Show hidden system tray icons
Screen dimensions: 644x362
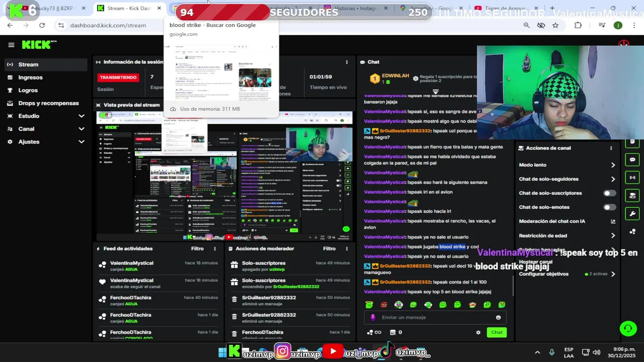coord(537,352)
